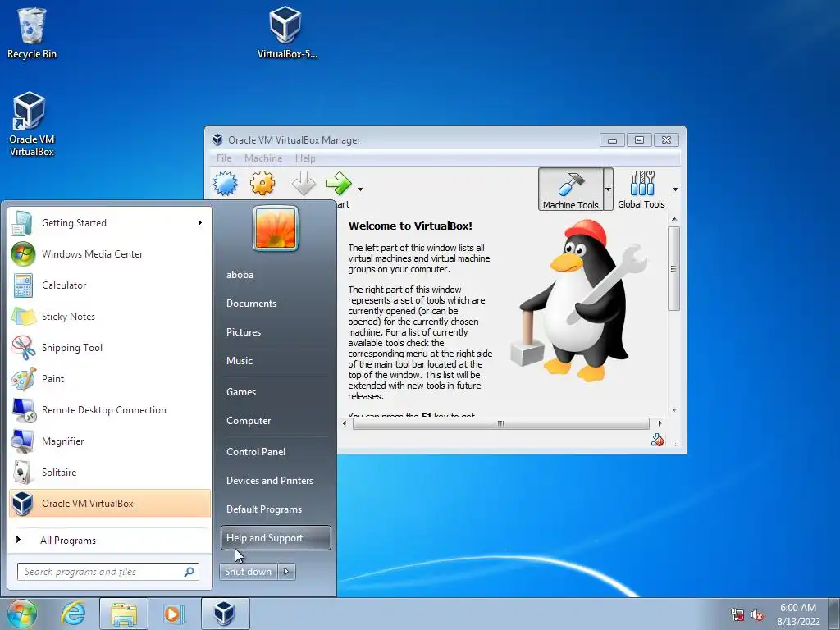
Task: Select the VirtualBox-5 installer desktop icon
Action: tap(286, 32)
